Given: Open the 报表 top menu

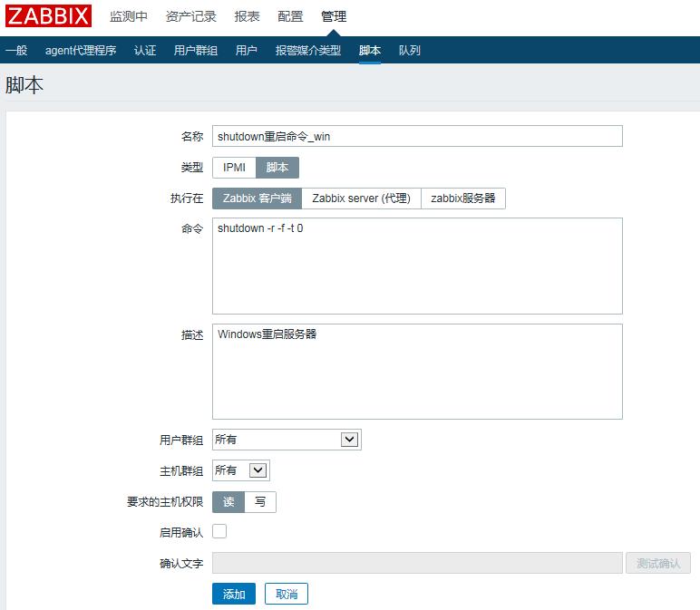Looking at the screenshot, I should pyautogui.click(x=247, y=16).
